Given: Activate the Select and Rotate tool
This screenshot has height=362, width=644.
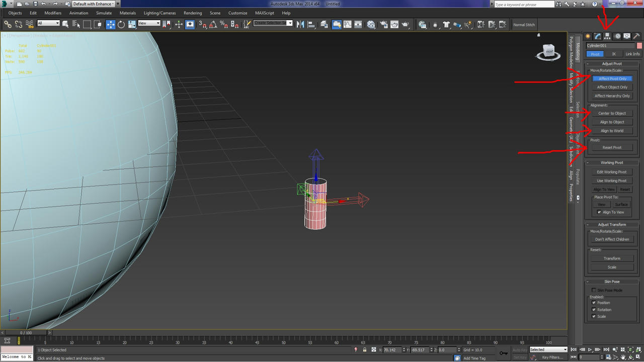Looking at the screenshot, I should [121, 24].
